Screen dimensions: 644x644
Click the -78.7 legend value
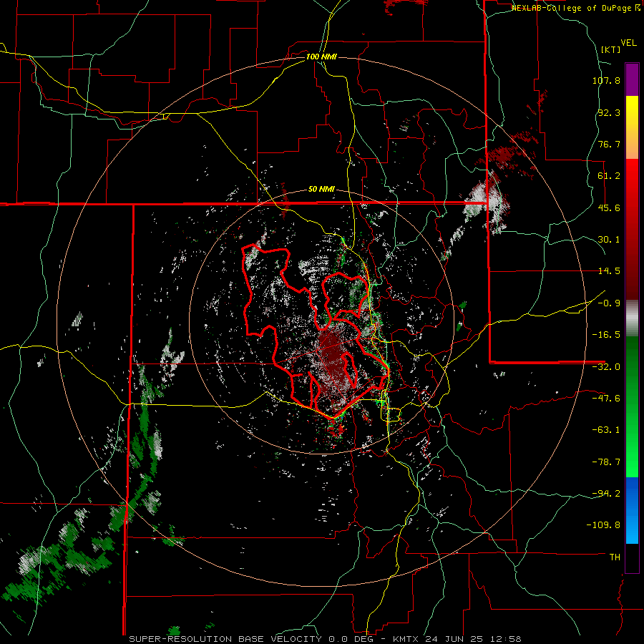coord(606,462)
